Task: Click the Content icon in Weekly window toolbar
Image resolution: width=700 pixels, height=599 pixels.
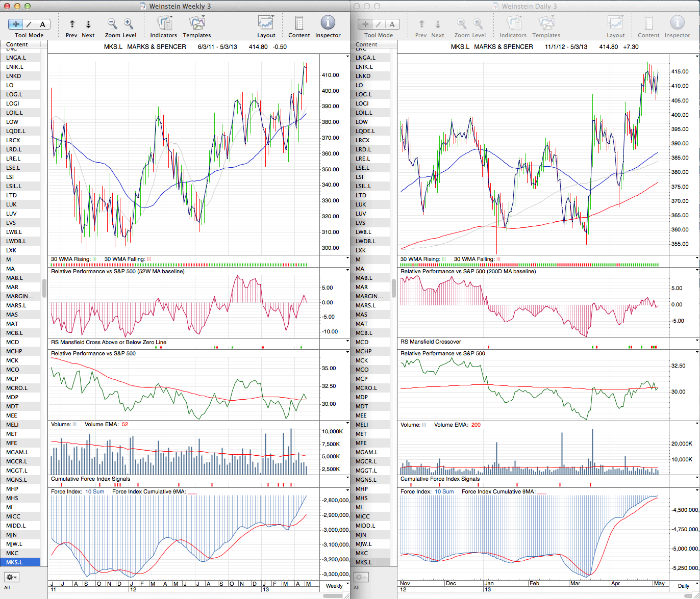Action: [x=299, y=23]
